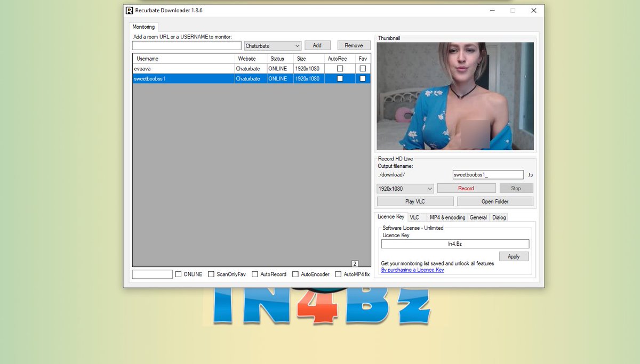The width and height of the screenshot is (640, 364).
Task: Click the Open Folder button
Action: tap(495, 201)
